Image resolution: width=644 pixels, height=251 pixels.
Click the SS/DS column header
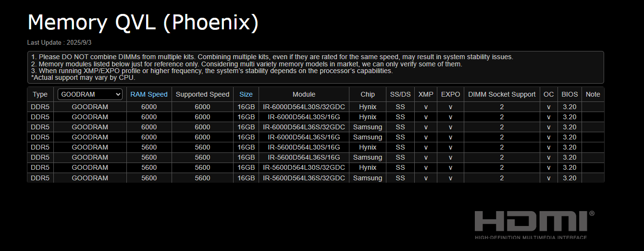pyautogui.click(x=400, y=94)
